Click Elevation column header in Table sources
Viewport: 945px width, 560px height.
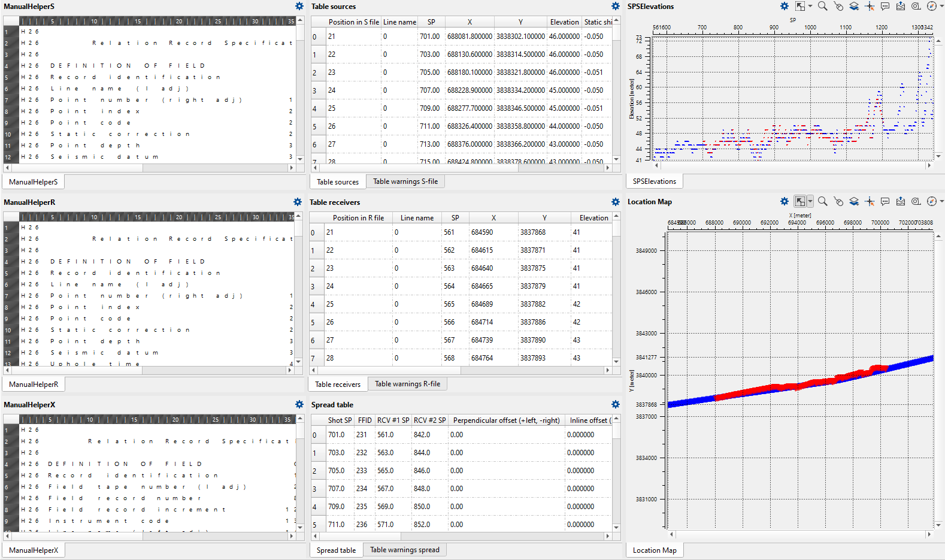(x=564, y=22)
